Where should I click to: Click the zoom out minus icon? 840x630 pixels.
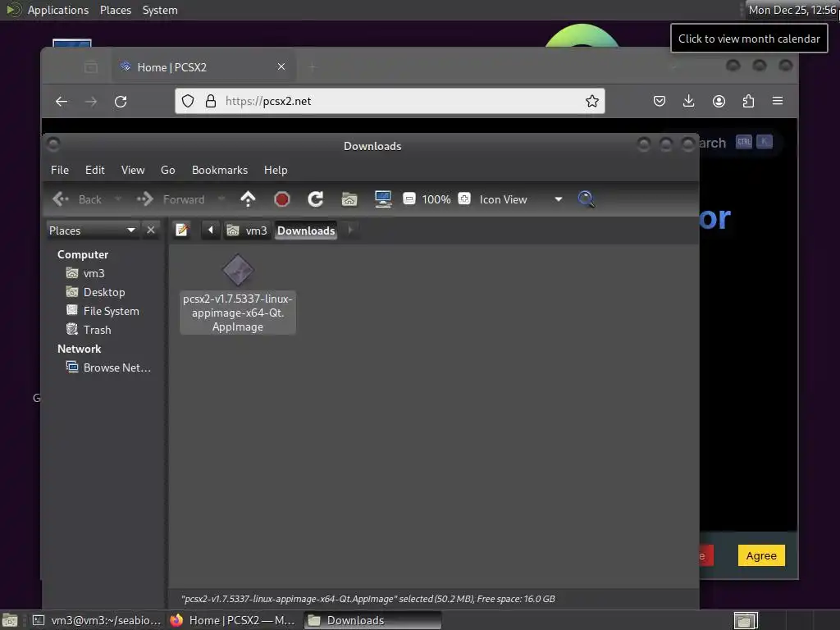coord(409,199)
